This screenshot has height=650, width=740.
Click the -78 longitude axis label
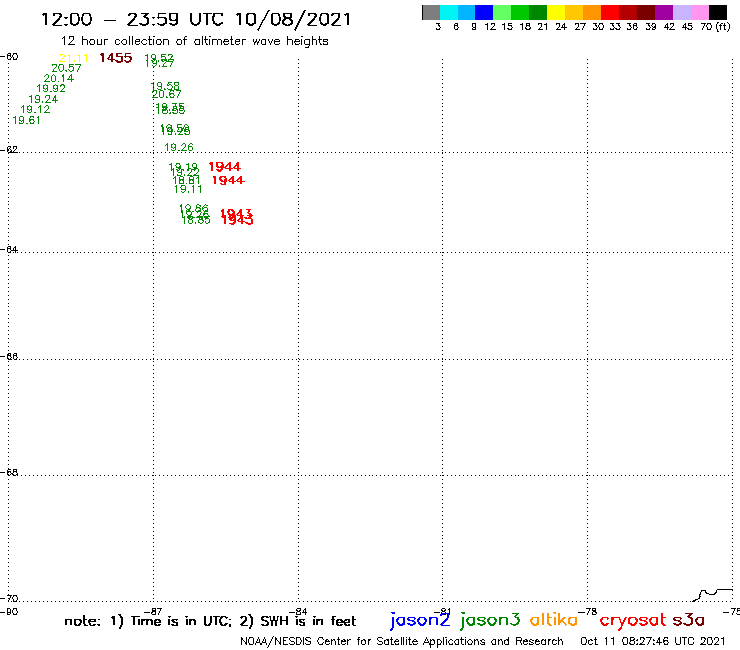coord(588,611)
